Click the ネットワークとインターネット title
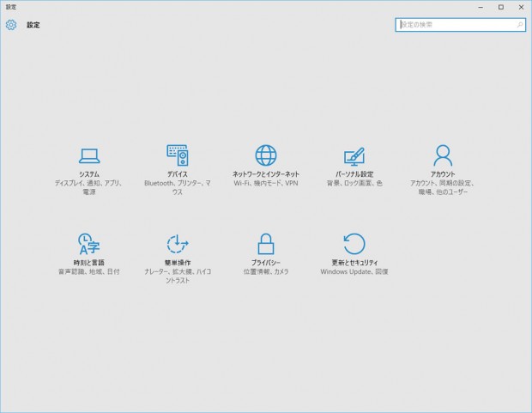The image size is (532, 413). pyautogui.click(x=266, y=174)
